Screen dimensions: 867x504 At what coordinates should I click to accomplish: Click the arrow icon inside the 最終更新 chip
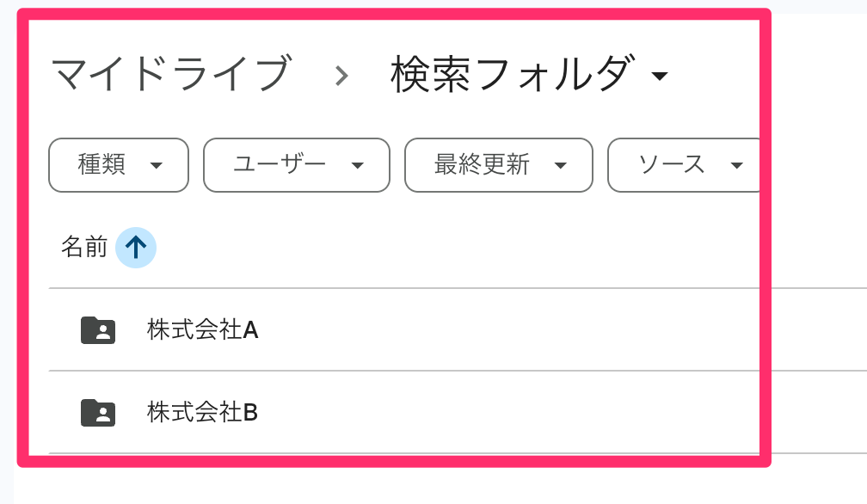tap(561, 165)
